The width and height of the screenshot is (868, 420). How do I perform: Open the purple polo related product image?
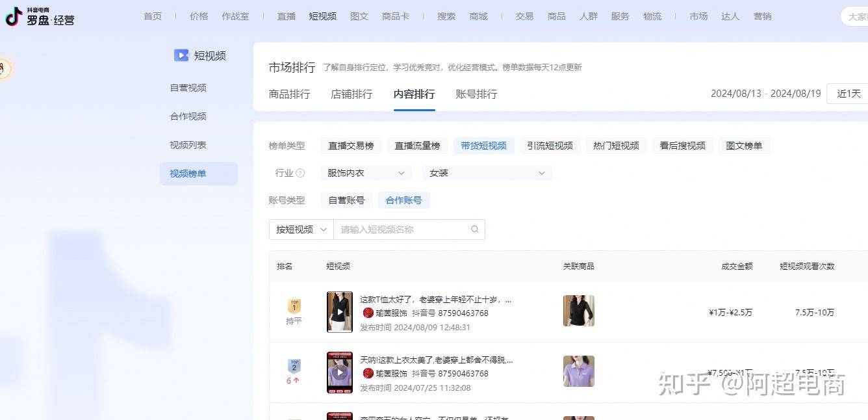[579, 371]
